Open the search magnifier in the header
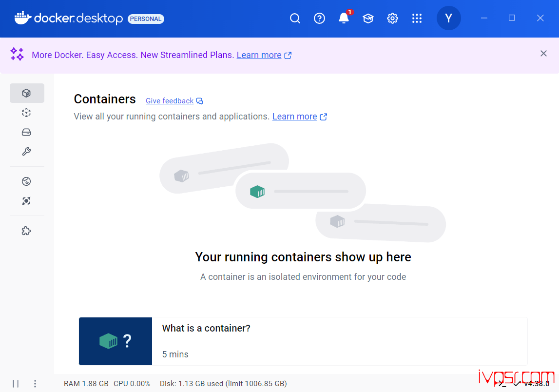Viewport: 559px width, 392px height. 295,18
